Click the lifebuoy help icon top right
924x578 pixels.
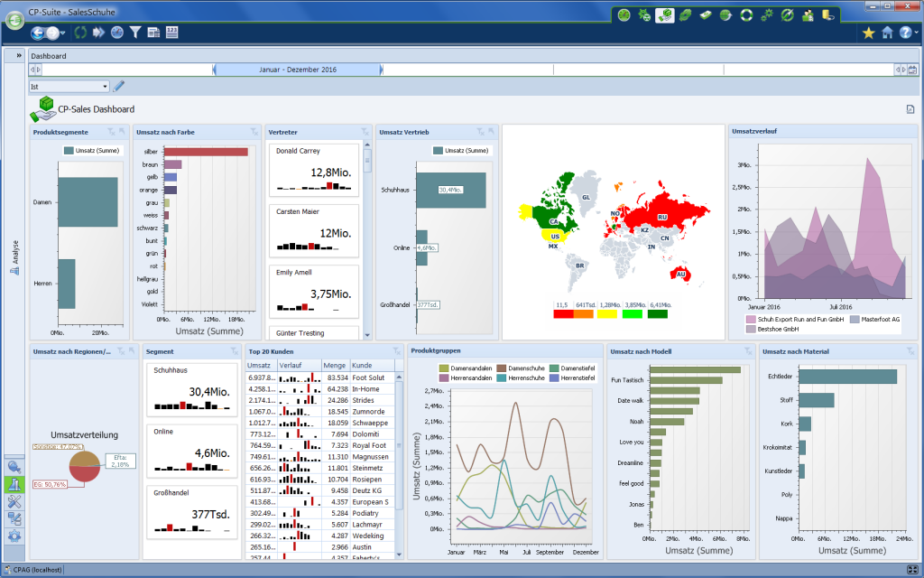pyautogui.click(x=746, y=15)
